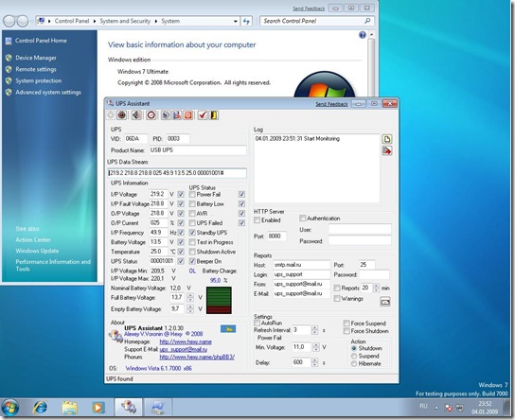
Task: Open the Windows Start orb
Action: click(9, 408)
